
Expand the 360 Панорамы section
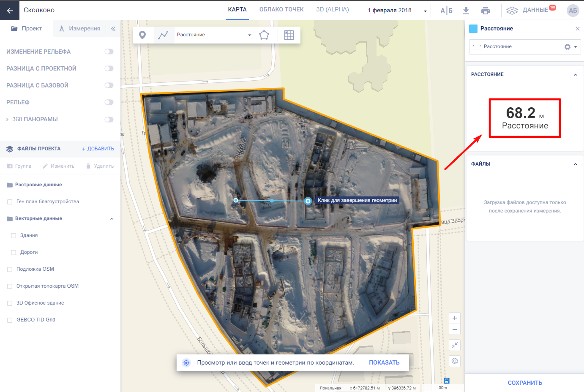7,120
